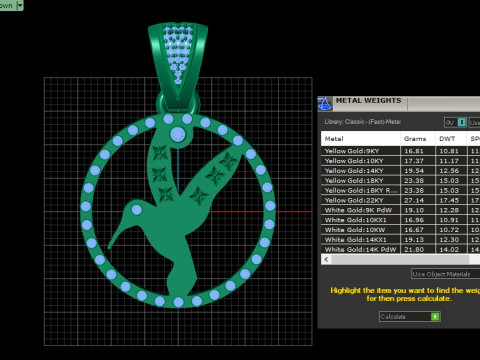Image resolution: width=480 pixels, height=360 pixels.
Task: Click the 12.30 DWT value
Action: (449, 240)
